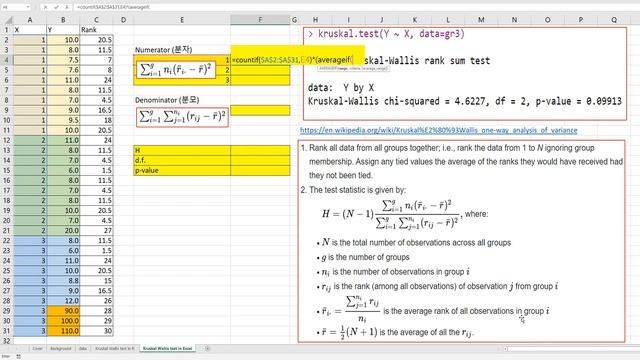Click the Select All corner triangle
Image resolution: width=640 pixels, height=360 pixels.
click(x=8, y=20)
